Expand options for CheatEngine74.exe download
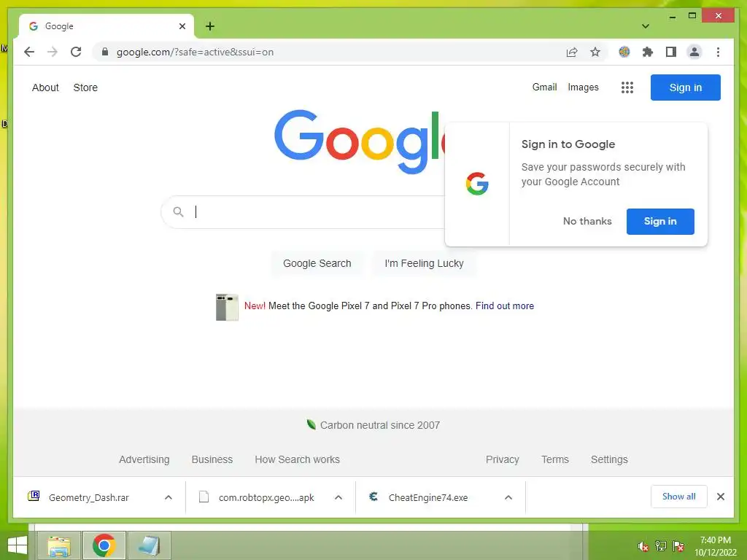Viewport: 747px width, 560px height. [508, 497]
